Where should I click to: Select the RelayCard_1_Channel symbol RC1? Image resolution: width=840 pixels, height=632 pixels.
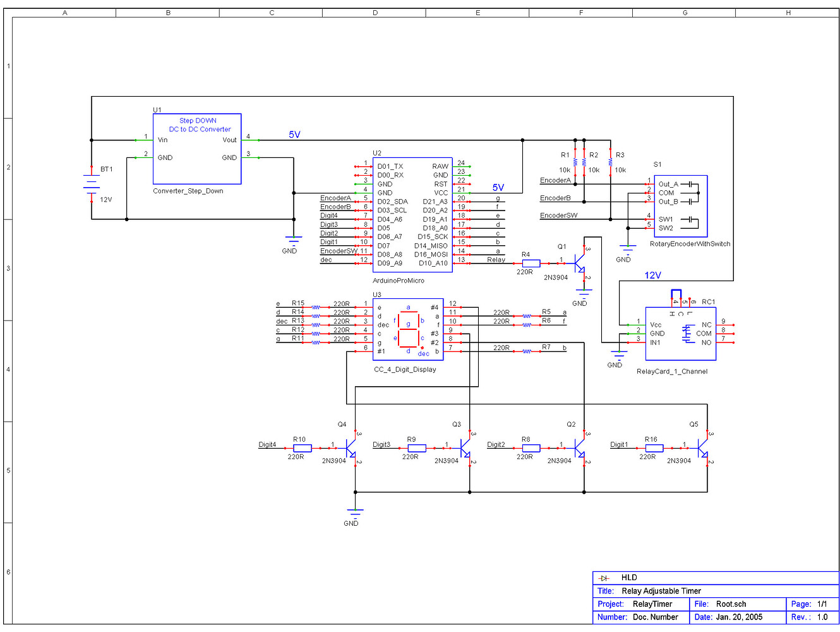click(680, 333)
